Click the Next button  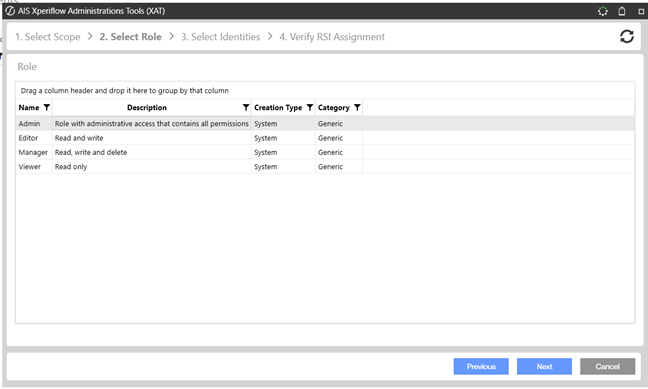(544, 366)
